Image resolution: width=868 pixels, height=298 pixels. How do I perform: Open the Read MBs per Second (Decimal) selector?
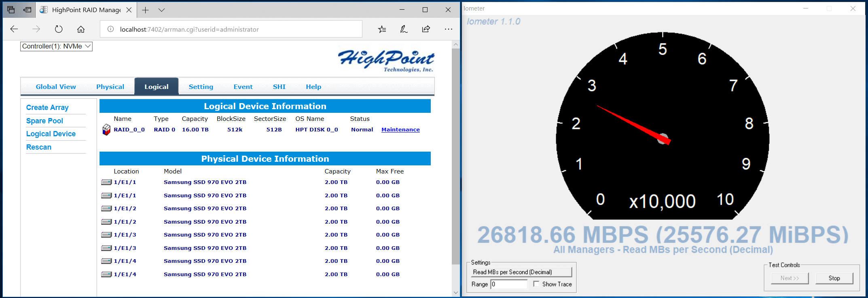[522, 272]
